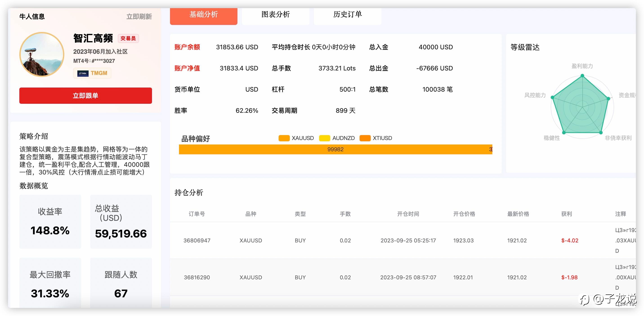Select order row 36816290
This screenshot has height=316, width=644.
click(x=403, y=277)
